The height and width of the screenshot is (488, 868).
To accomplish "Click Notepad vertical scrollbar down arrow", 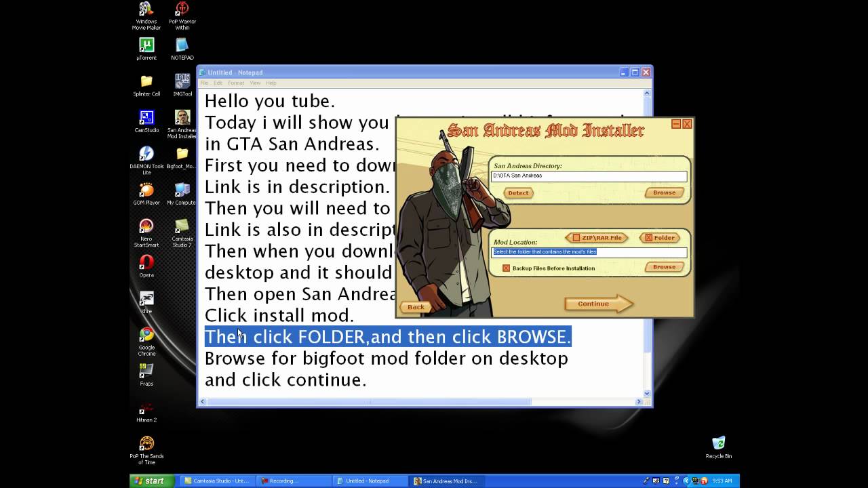I will point(647,393).
